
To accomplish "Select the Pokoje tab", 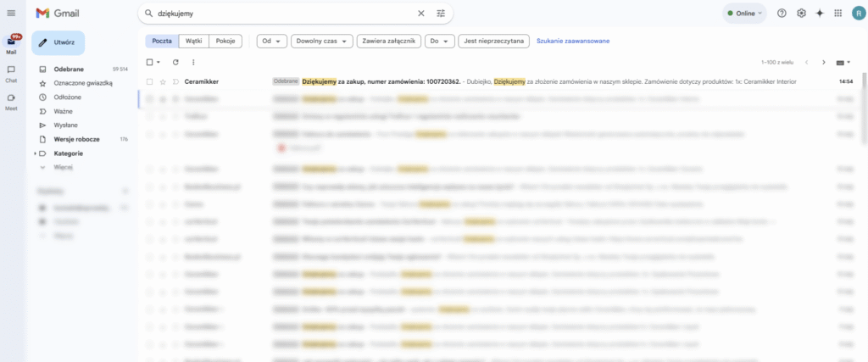I will click(x=225, y=42).
